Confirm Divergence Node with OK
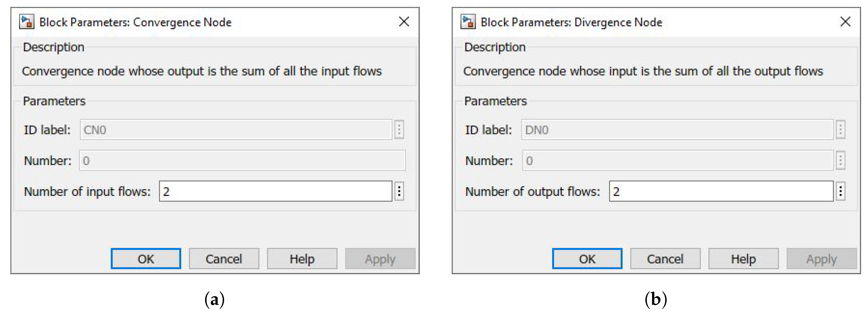This screenshot has height=312, width=868. pyautogui.click(x=587, y=259)
